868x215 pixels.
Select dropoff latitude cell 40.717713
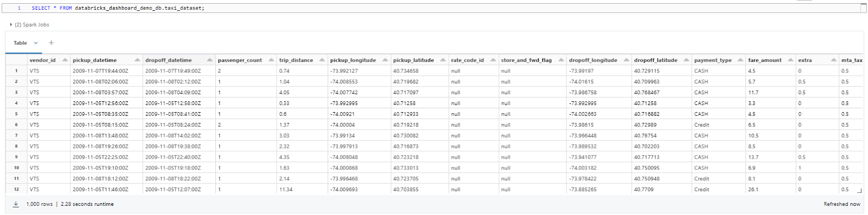coord(661,157)
